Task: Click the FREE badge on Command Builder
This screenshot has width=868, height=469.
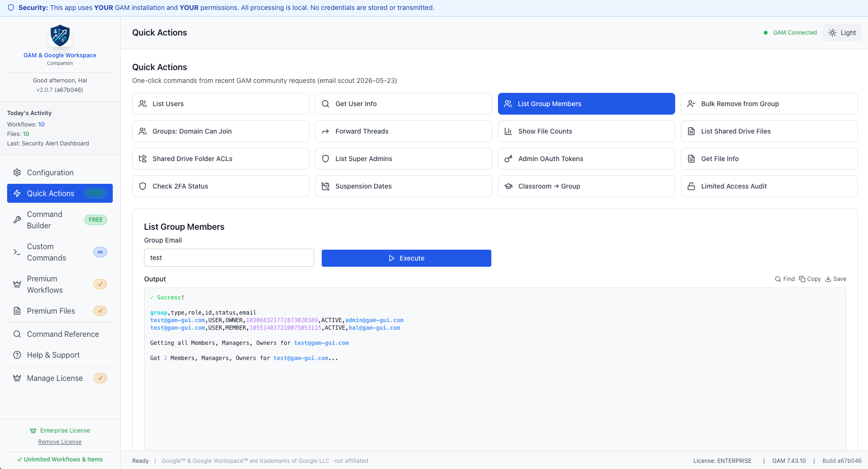Action: click(96, 220)
